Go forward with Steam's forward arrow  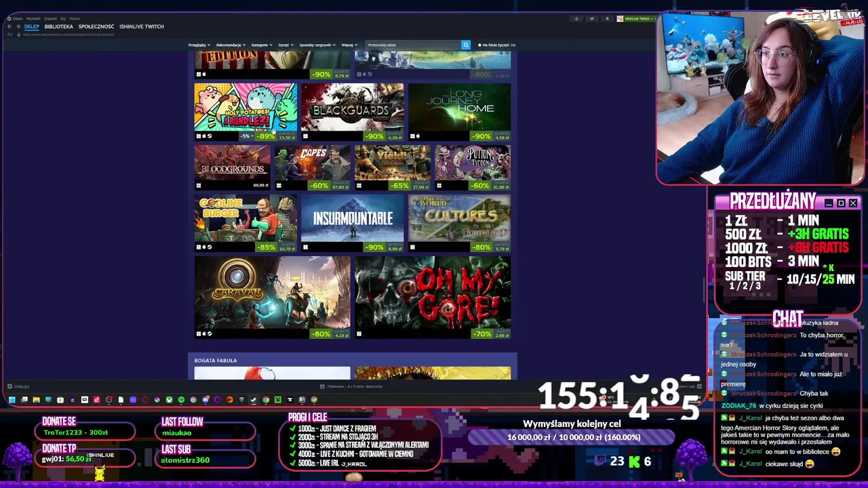(18, 26)
